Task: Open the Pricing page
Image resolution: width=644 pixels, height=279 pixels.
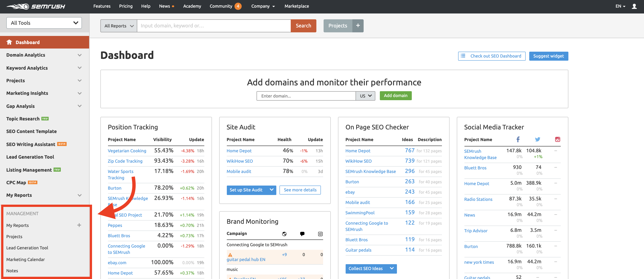Action: (x=126, y=6)
